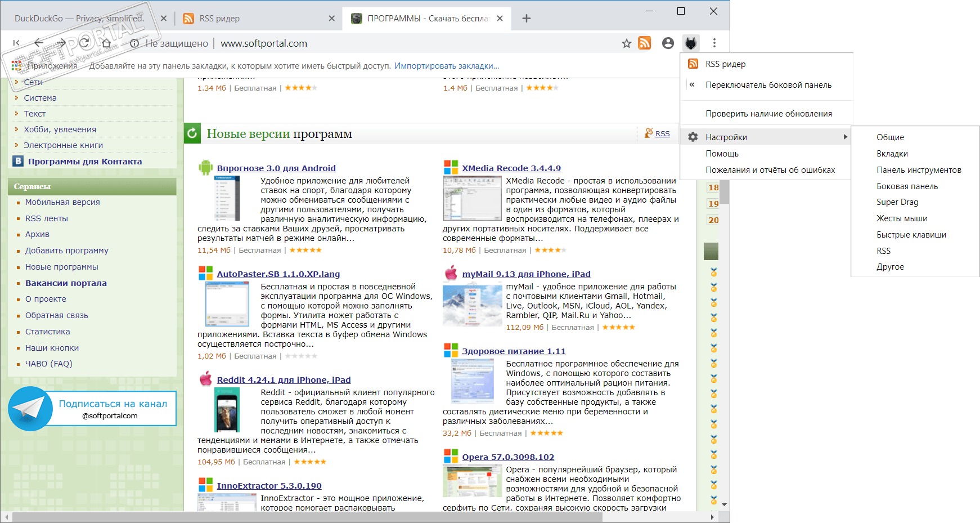Open the 'AutoPaster.SB 1.1.0.XP.lang' link
This screenshot has height=523, width=980.
pos(278,274)
